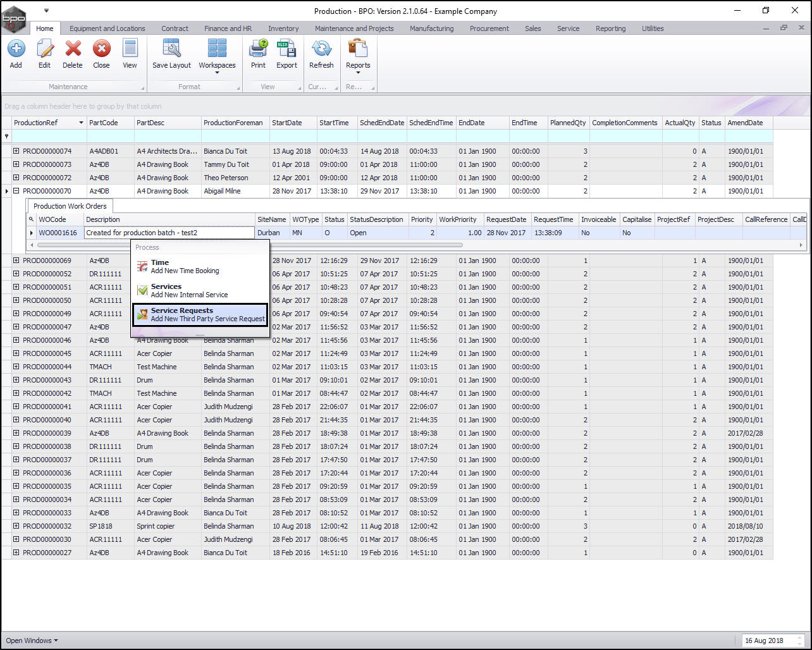Screen dimensions: 812x650
Task: Expand the PROD00000069 row details
Action: pyautogui.click(x=16, y=261)
